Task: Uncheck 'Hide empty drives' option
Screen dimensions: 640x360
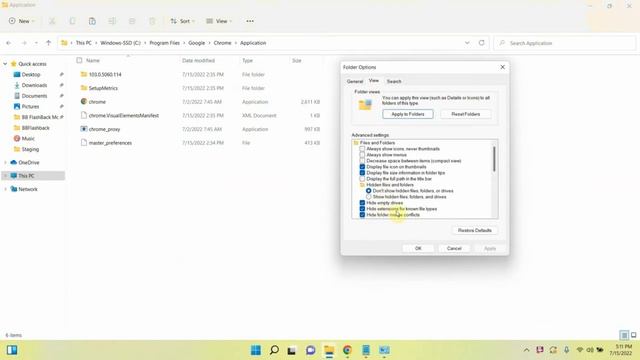Action: (x=362, y=203)
